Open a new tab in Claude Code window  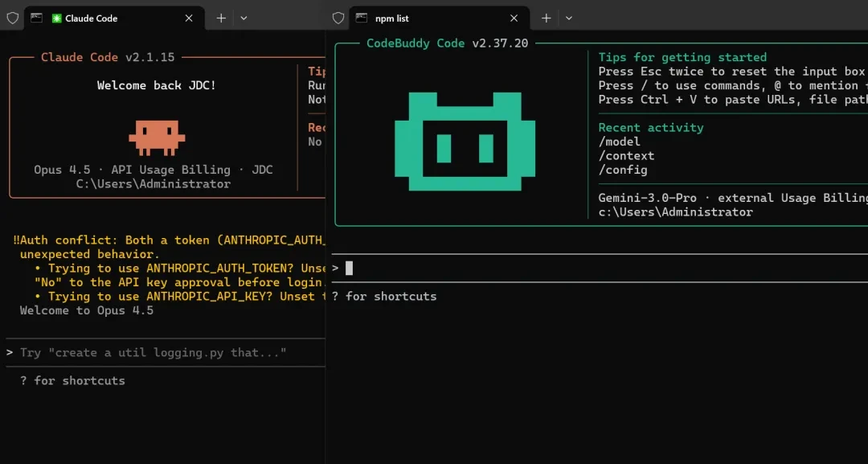tap(221, 18)
